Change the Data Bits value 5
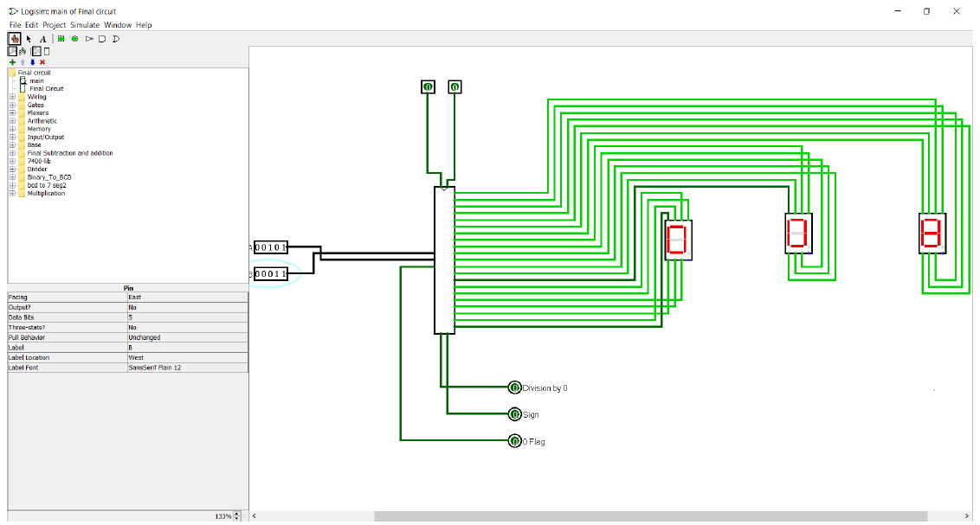This screenshot has width=980, height=525. pyautogui.click(x=188, y=317)
